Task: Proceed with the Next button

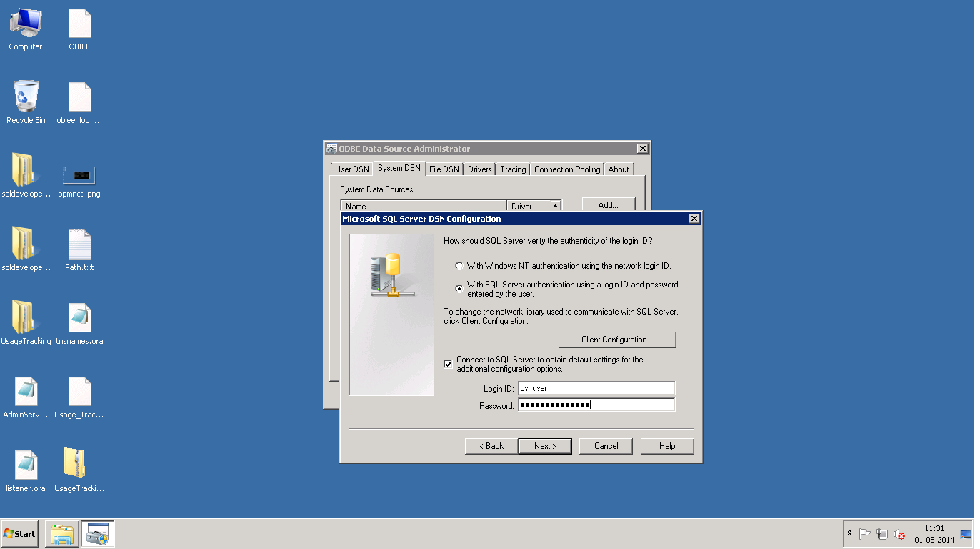Action: coord(544,446)
